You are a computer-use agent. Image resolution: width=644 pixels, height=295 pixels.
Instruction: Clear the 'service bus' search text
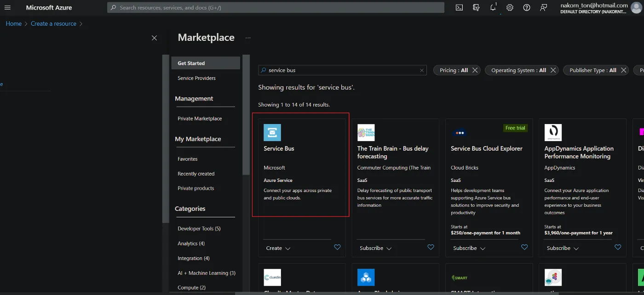coord(422,70)
